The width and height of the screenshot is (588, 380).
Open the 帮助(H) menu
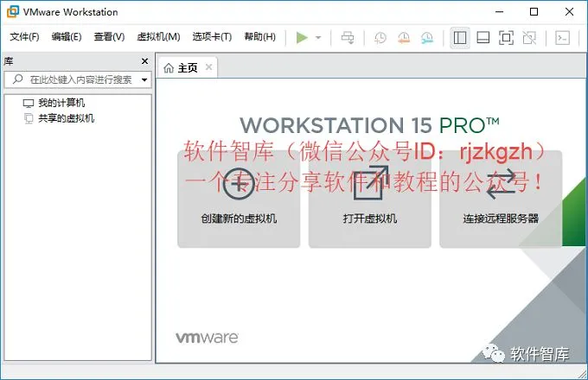click(x=260, y=36)
